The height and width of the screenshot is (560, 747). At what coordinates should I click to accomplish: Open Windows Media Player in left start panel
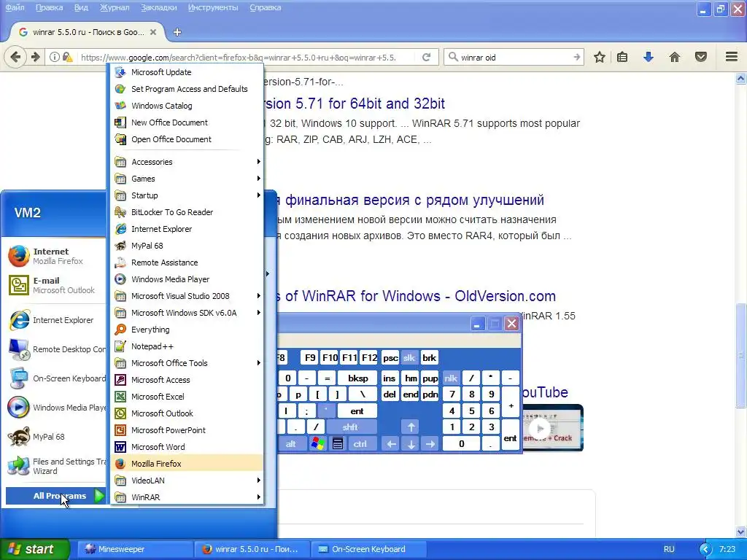pos(56,408)
